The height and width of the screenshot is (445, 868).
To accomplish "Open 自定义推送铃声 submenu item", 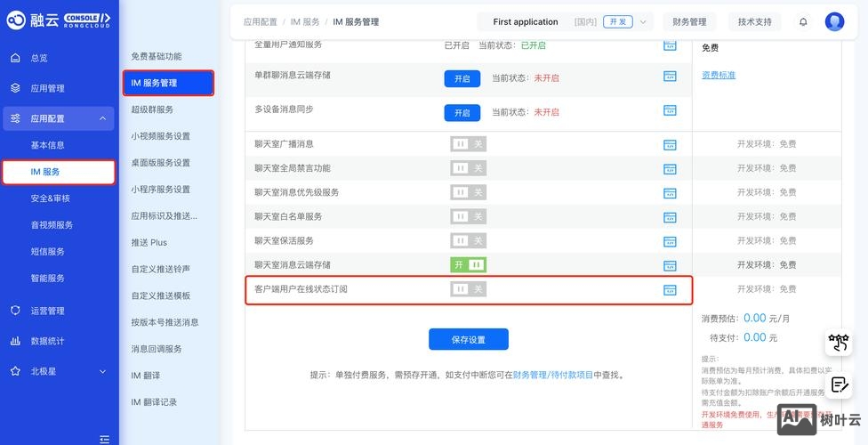I will point(161,270).
